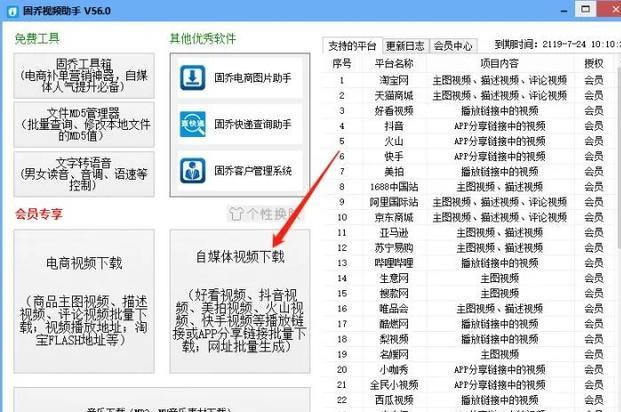Click the 免费工具 section heading
621x412 pixels.
[37, 38]
